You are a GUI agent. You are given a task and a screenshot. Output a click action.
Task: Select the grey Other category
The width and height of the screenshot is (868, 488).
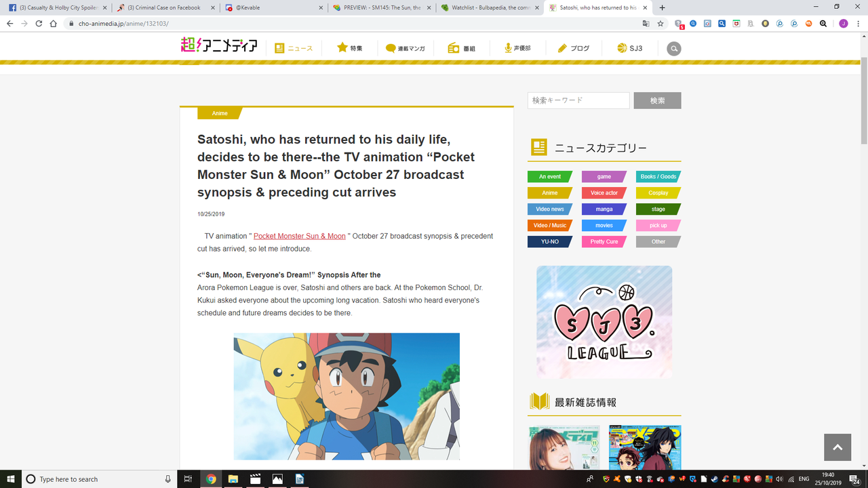click(658, 241)
